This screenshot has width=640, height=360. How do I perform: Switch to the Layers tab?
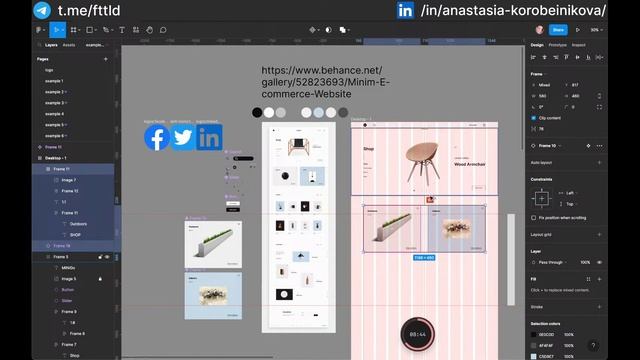(x=51, y=45)
